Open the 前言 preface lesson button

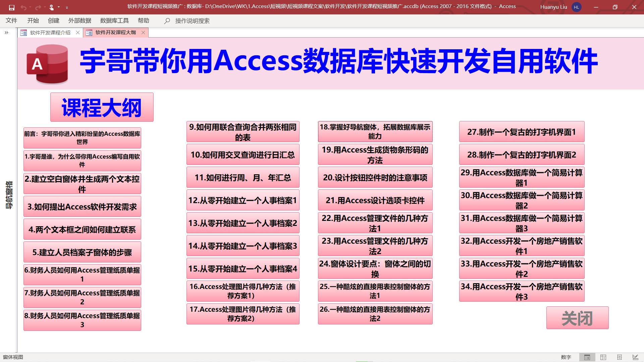click(x=82, y=138)
